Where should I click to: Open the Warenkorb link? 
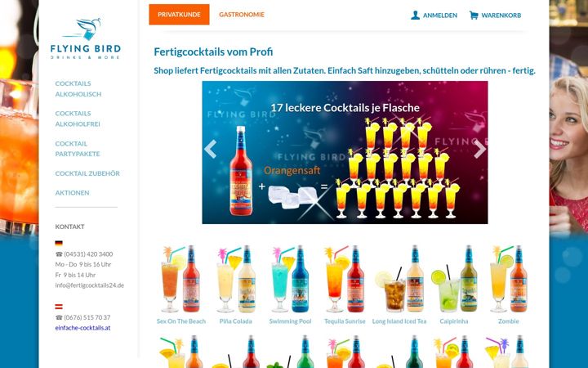tap(501, 16)
